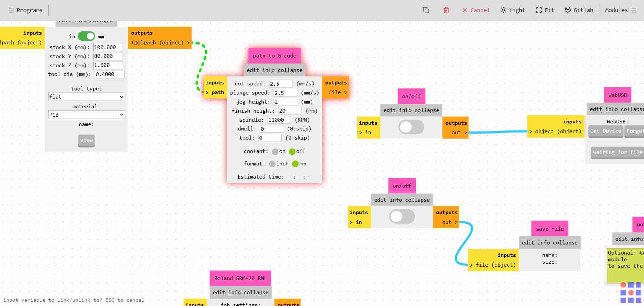Click the duplicate module copy icon
Screen dimensions: 644x306
pyautogui.click(x=426, y=10)
